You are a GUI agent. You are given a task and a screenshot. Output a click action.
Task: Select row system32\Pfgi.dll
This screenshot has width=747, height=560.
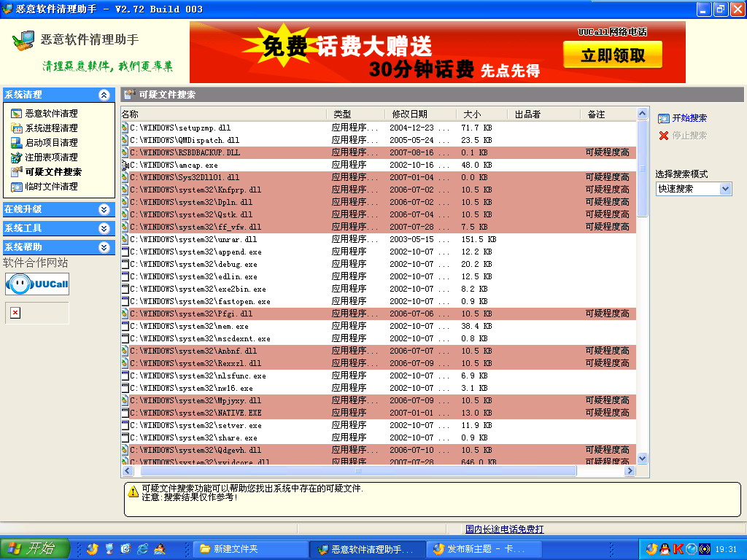[x=379, y=314]
